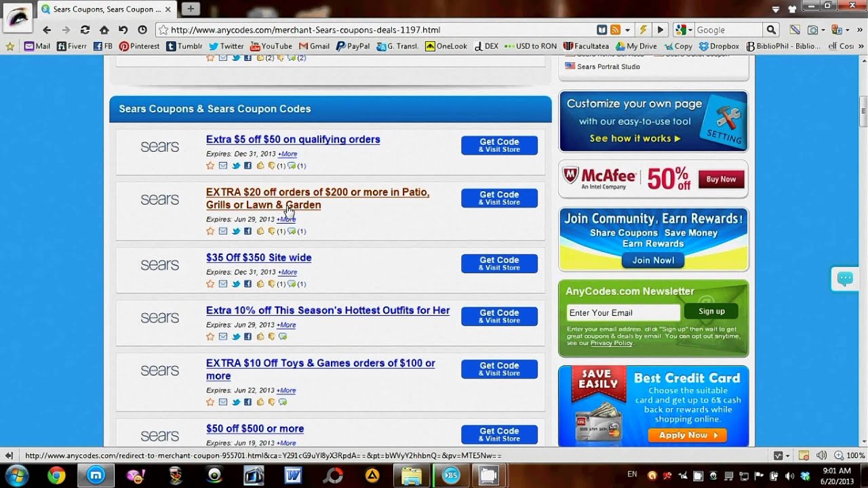Reload the page with the refresh icon
Viewport: 868px width, 488px height.
[85, 30]
